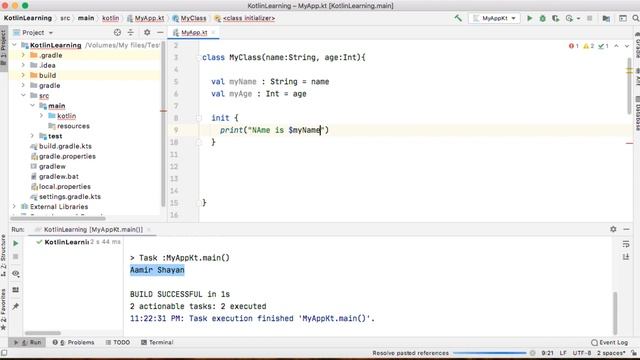The height and width of the screenshot is (360, 640).
Task: Toggle soft-wrap icon in Run output
Action: pyautogui.click(x=626, y=244)
